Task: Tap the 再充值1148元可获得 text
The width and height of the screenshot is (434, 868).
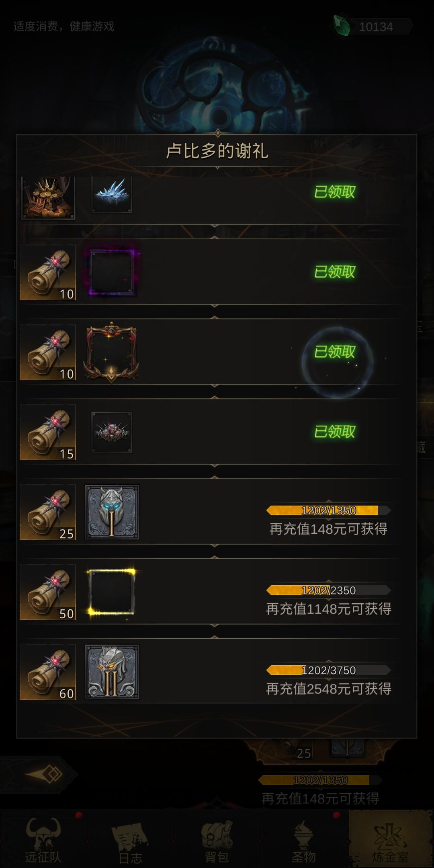Action: (328, 609)
